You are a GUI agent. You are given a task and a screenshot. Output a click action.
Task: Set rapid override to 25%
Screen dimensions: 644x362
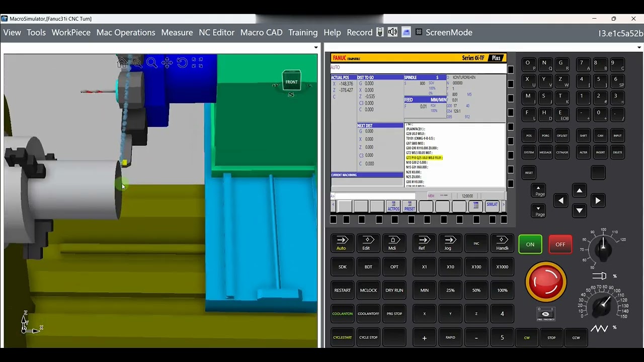(x=450, y=290)
